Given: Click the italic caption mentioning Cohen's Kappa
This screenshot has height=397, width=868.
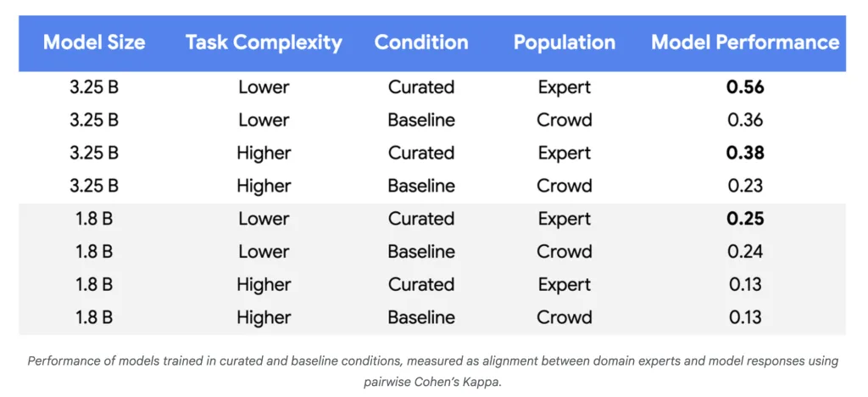Looking at the screenshot, I should (x=432, y=371).
